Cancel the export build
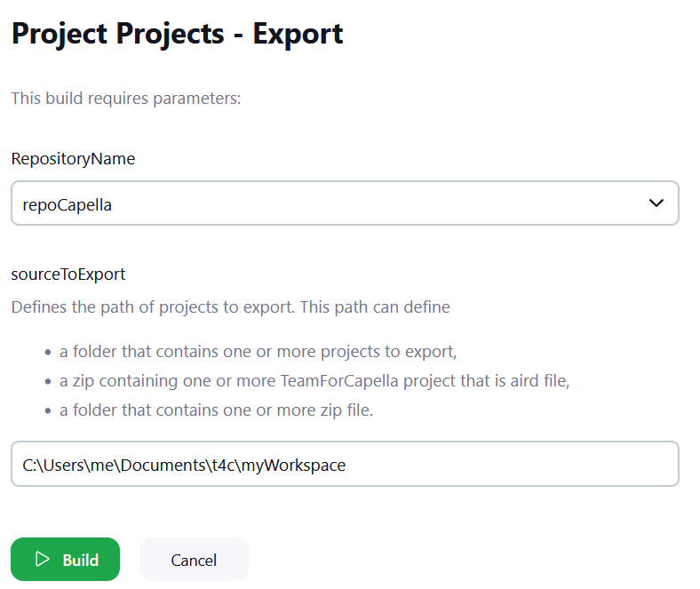Image resolution: width=700 pixels, height=589 pixels. [x=194, y=560]
